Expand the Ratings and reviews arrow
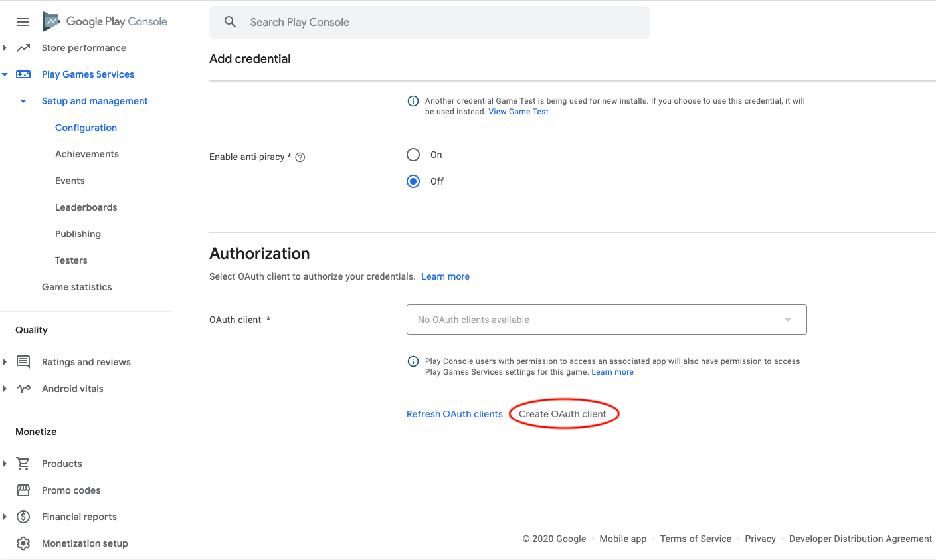This screenshot has width=936, height=560. 5,362
